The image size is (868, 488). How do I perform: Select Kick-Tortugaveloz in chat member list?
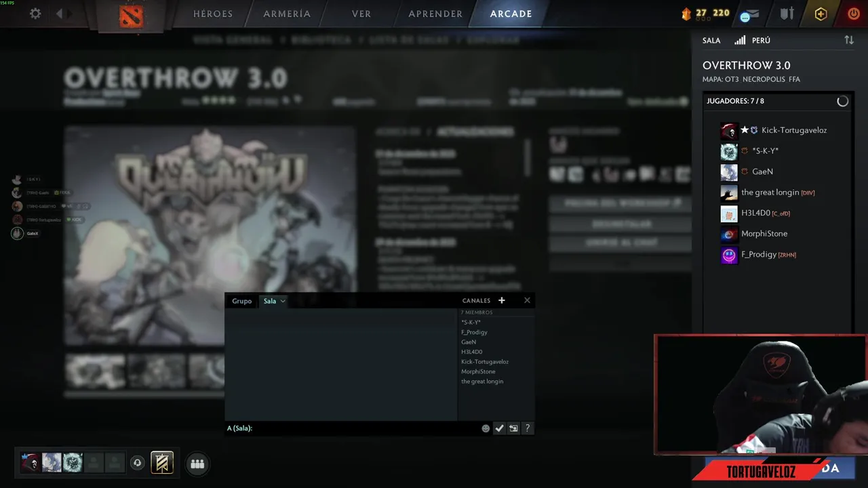[x=485, y=362]
